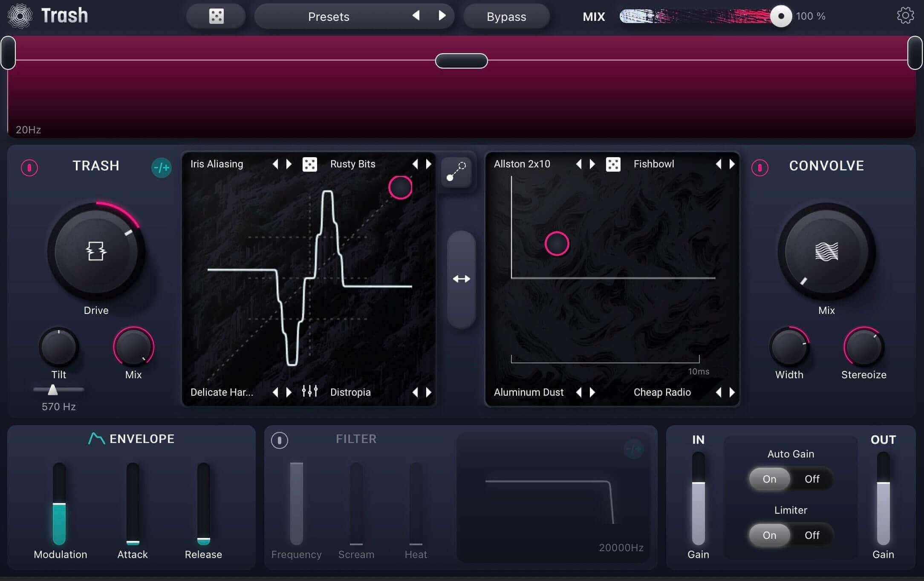Click the Filter Scream slider
The image size is (924, 581).
pyautogui.click(x=356, y=504)
